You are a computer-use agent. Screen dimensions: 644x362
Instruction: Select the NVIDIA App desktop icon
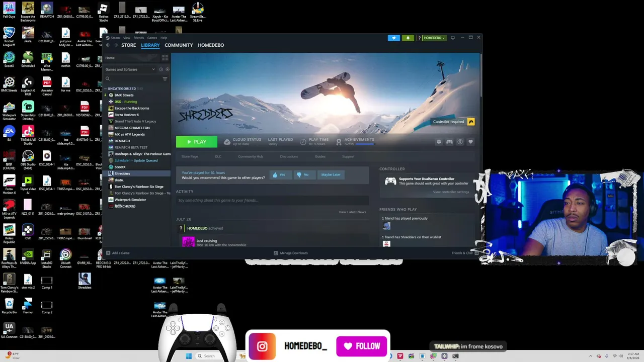tap(28, 257)
